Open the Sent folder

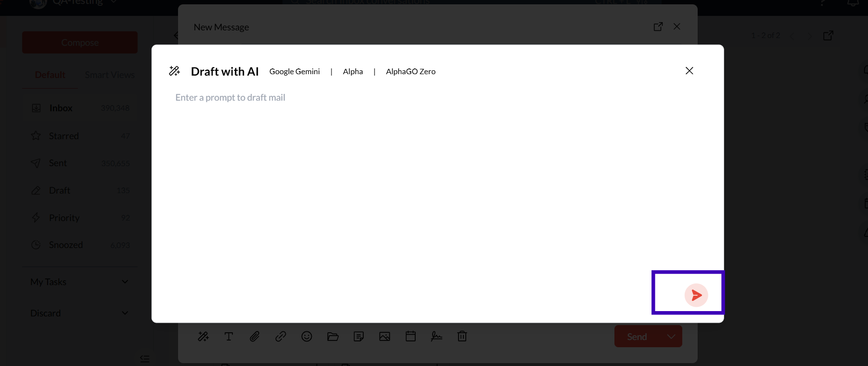[80, 163]
